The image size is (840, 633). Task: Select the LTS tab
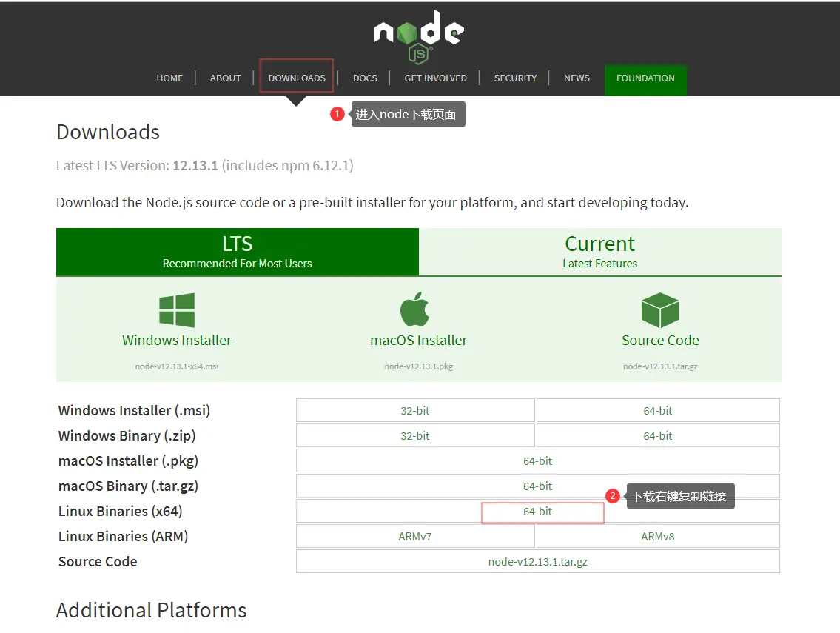tap(238, 252)
